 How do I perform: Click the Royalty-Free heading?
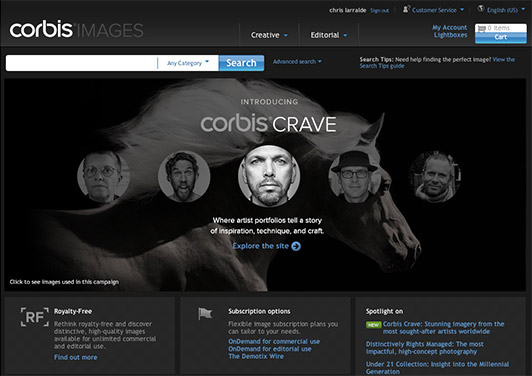[x=73, y=311]
